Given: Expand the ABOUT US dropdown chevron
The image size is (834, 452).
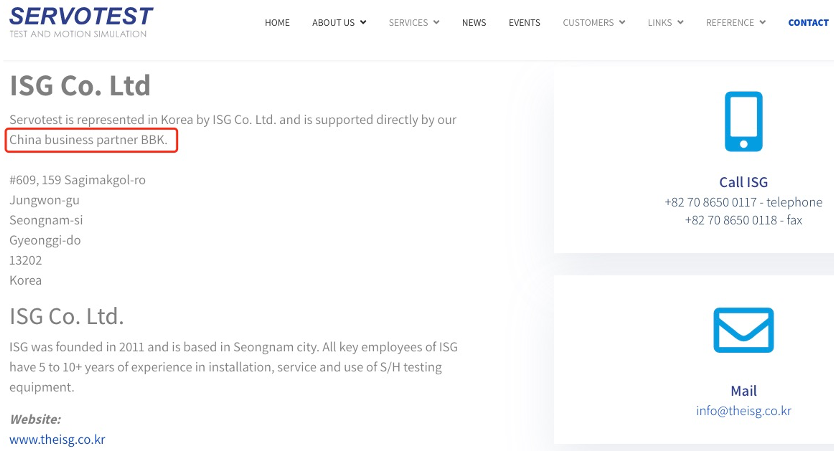Looking at the screenshot, I should point(363,22).
